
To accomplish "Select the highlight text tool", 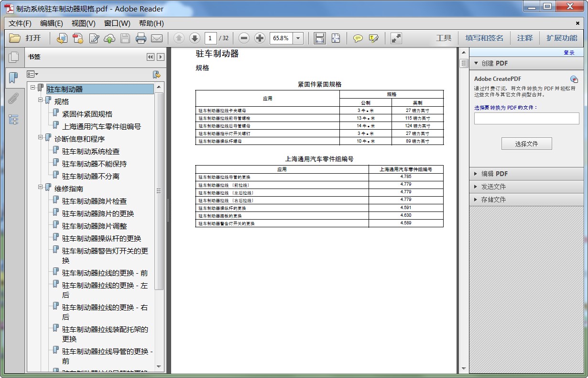I will point(374,38).
